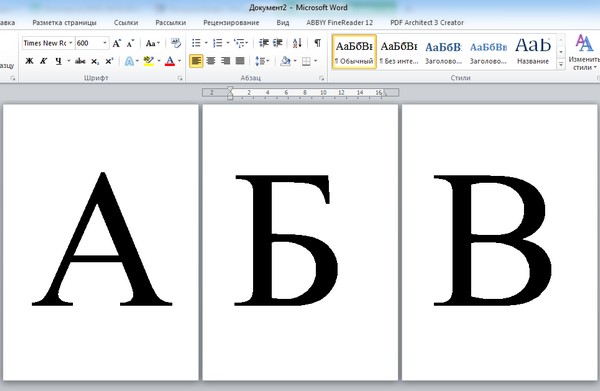Shrink font size with smaller A icon
The width and height of the screenshot is (600, 391).
tap(130, 43)
